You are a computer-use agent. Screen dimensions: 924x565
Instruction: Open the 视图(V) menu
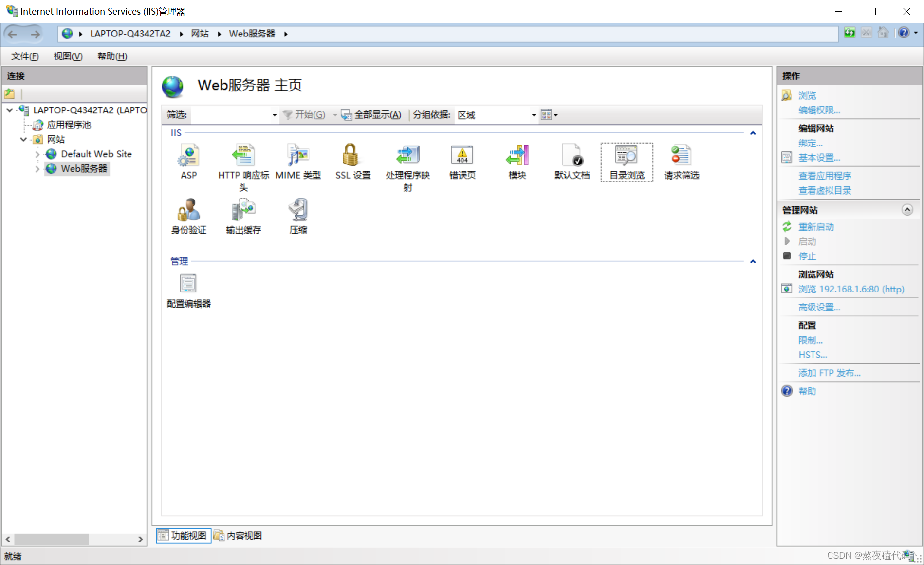point(68,56)
